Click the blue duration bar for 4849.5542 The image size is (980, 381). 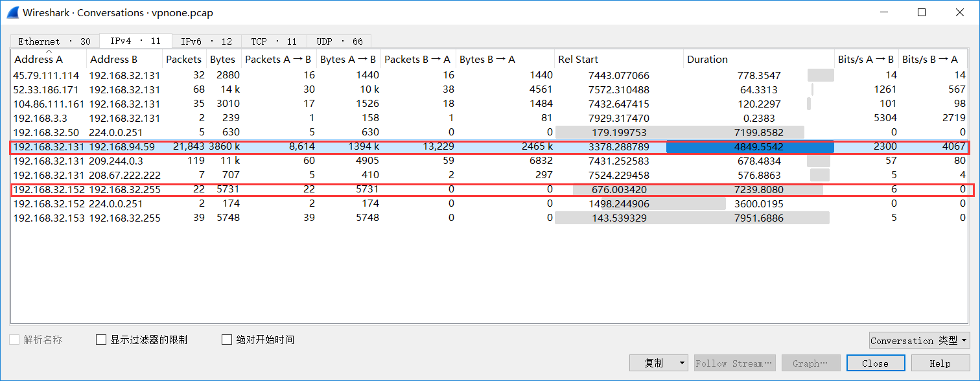coord(750,147)
